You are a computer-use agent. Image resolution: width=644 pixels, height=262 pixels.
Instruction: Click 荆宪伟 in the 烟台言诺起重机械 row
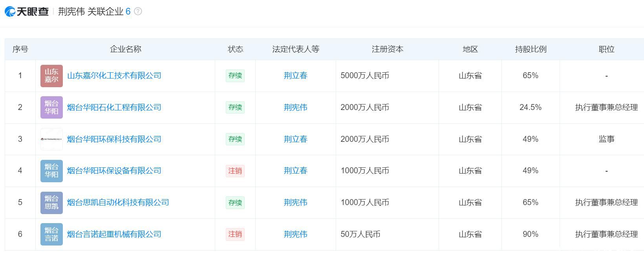[296, 234]
